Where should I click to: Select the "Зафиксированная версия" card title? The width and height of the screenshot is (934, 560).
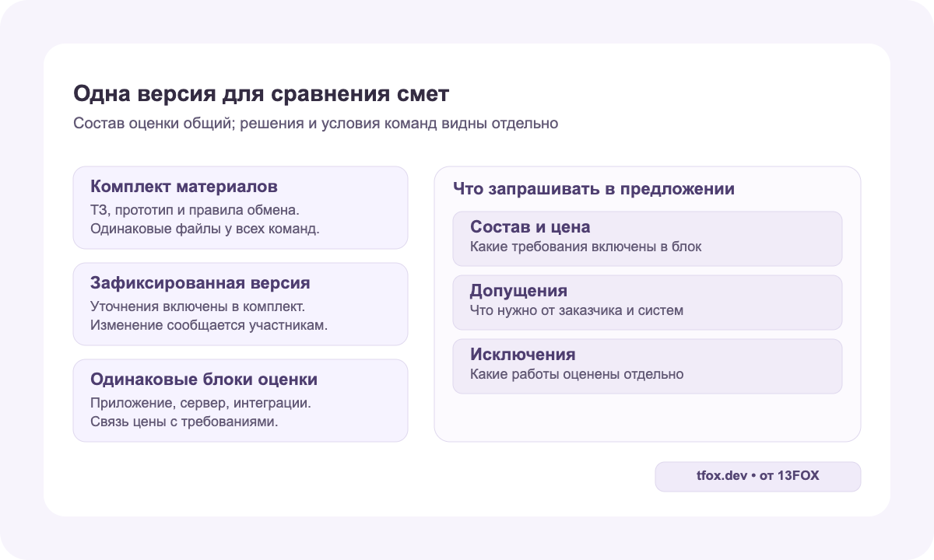[x=200, y=283]
